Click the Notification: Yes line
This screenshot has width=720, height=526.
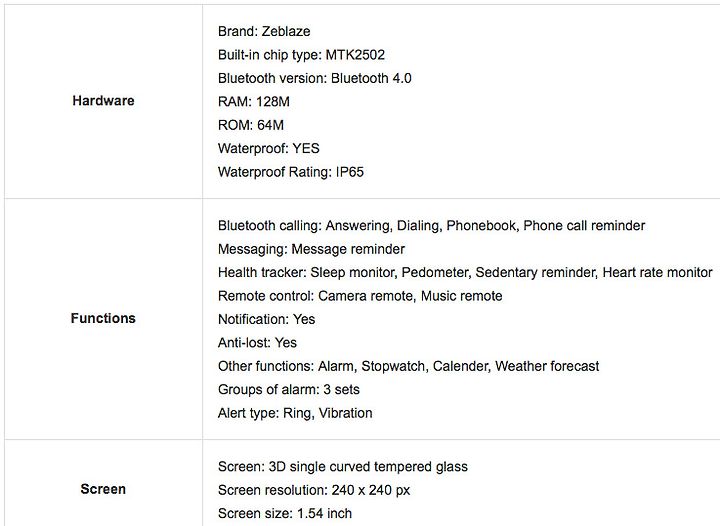266,319
